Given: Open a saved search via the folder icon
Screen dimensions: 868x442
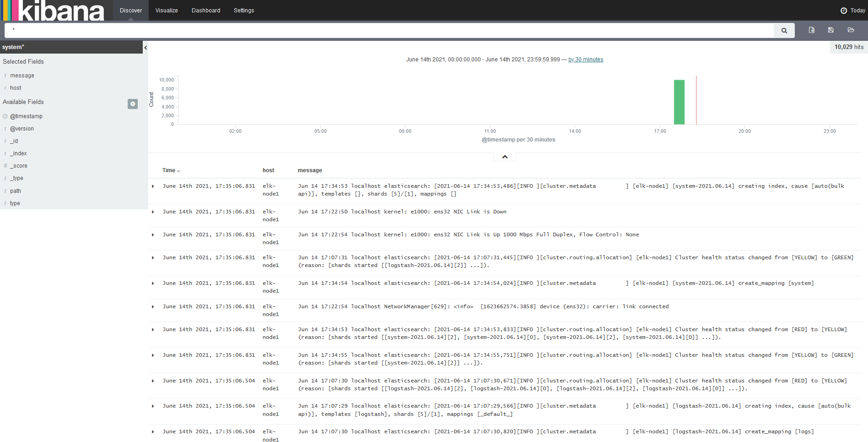Looking at the screenshot, I should tap(851, 30).
